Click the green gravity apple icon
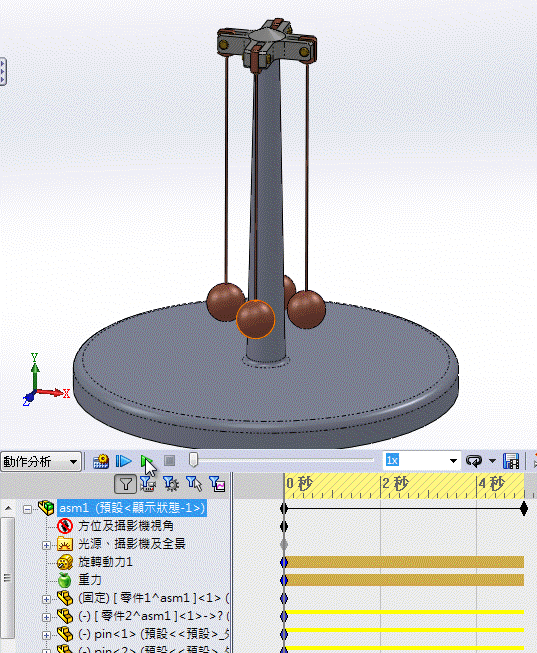The image size is (537, 653). coord(65,580)
